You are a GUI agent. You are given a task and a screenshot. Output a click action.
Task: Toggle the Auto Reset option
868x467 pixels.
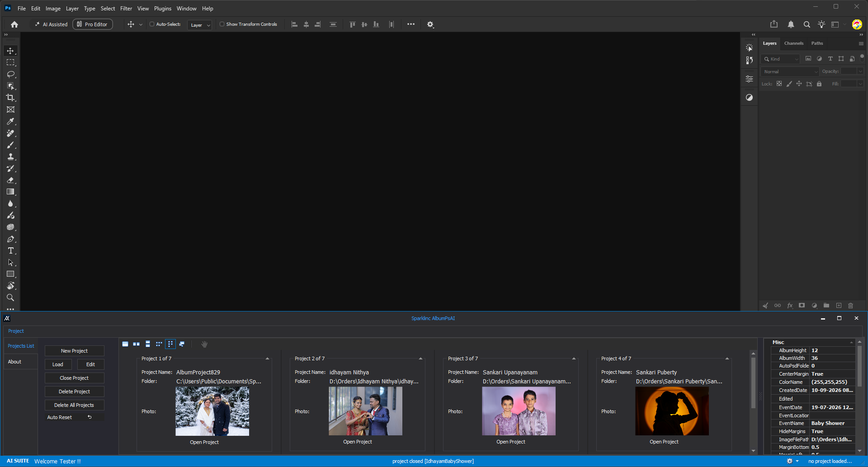tap(75, 417)
